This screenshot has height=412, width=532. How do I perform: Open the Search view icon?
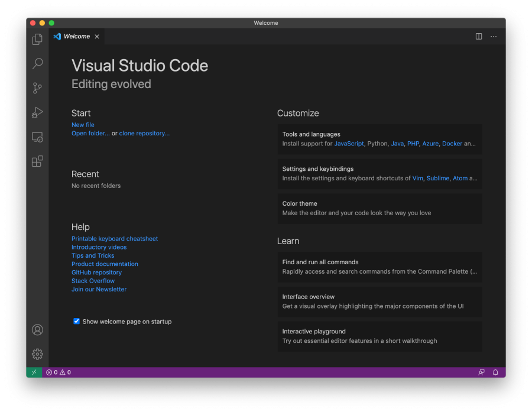37,63
